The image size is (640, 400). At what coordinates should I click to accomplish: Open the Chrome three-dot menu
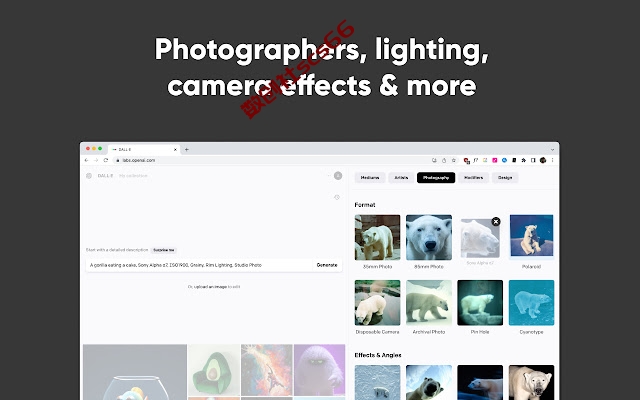click(x=552, y=160)
